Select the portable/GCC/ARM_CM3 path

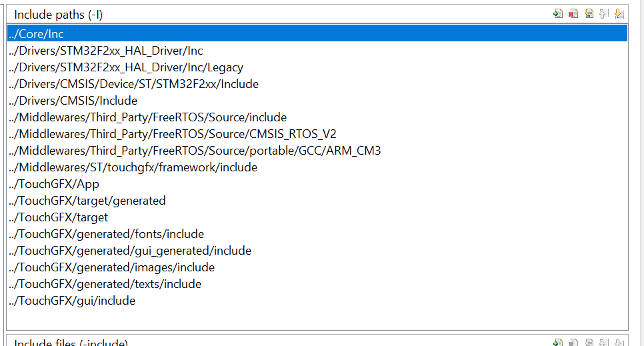pyautogui.click(x=317, y=151)
